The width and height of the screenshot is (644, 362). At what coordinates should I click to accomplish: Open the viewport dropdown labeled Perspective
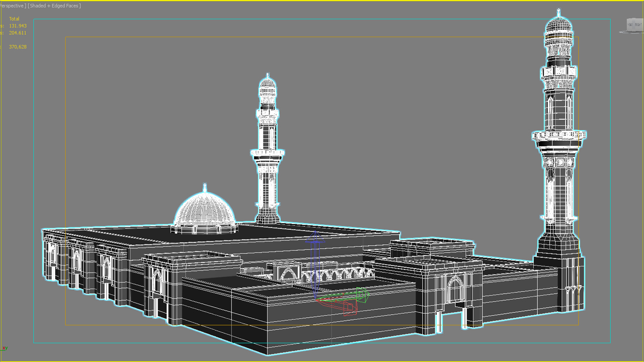13,6
